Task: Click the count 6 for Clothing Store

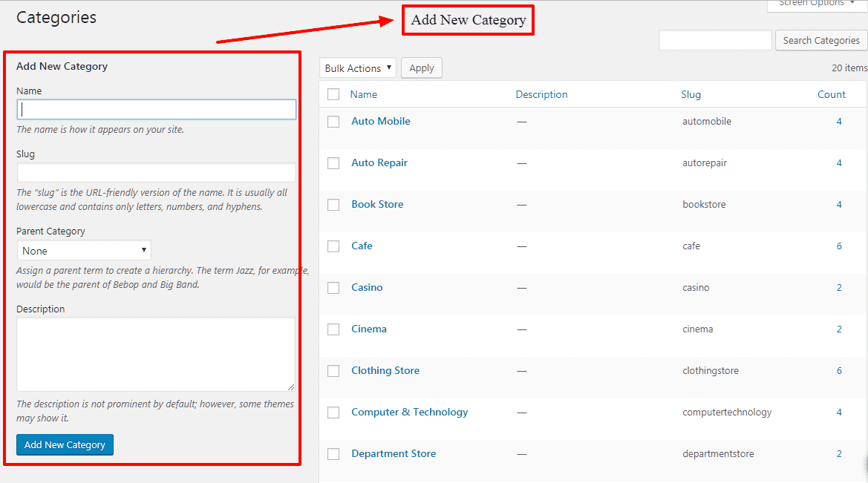Action: (x=839, y=370)
